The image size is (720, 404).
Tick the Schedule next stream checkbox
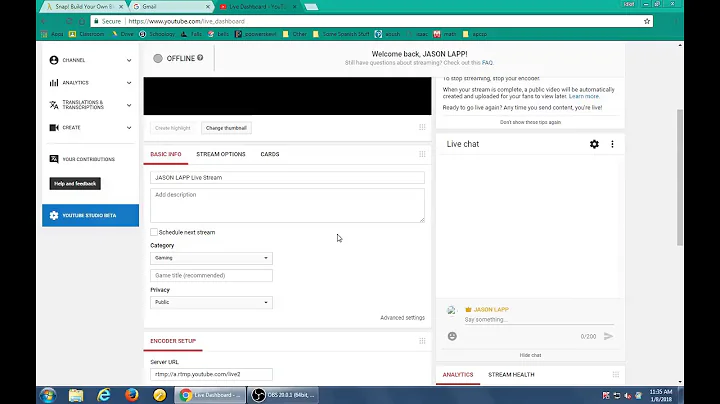coord(154,232)
